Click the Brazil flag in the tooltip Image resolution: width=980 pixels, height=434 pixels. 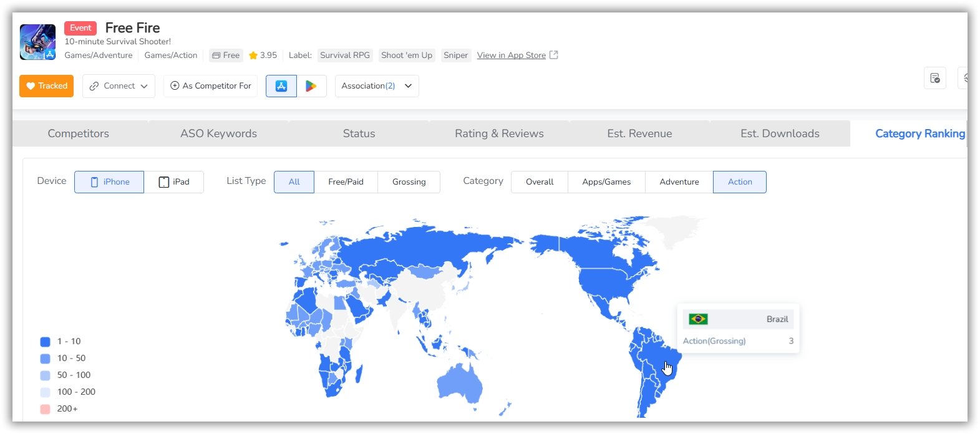(x=698, y=319)
